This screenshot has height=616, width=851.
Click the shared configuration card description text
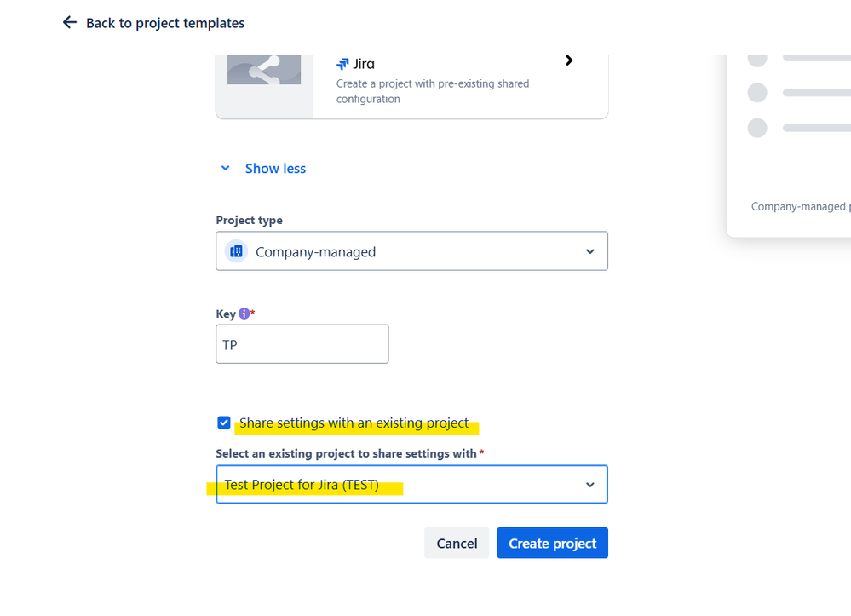click(433, 91)
